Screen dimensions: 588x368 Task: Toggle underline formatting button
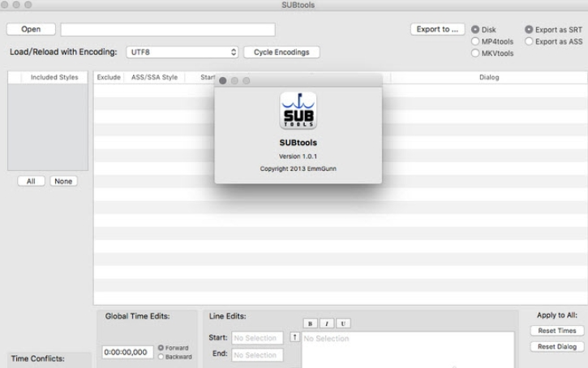[343, 323]
